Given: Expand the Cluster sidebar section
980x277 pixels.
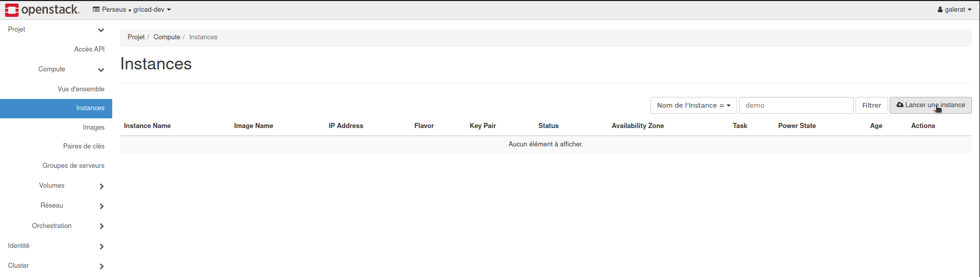Looking at the screenshot, I should pos(56,266).
